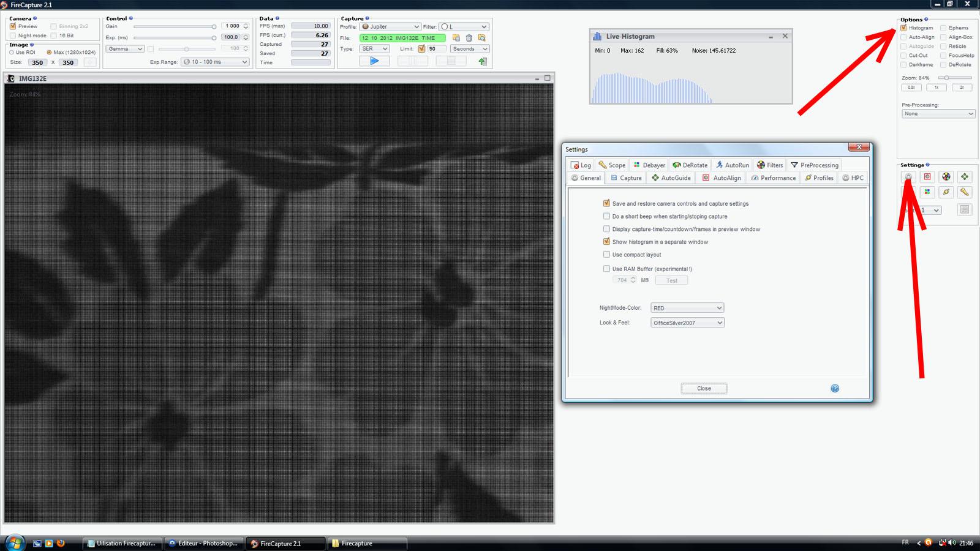Adjust the Gain slider handle
The image size is (980, 551).
tap(214, 27)
